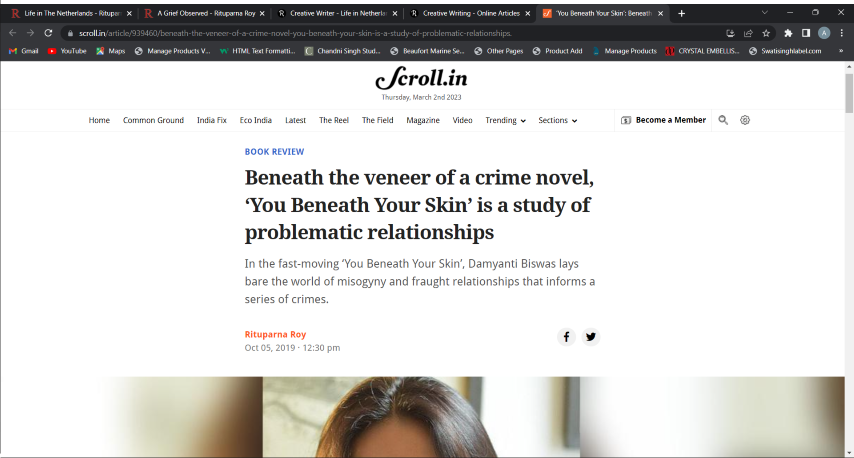The image size is (854, 458).
Task: Bookmark this page with the star icon
Action: pos(766,33)
